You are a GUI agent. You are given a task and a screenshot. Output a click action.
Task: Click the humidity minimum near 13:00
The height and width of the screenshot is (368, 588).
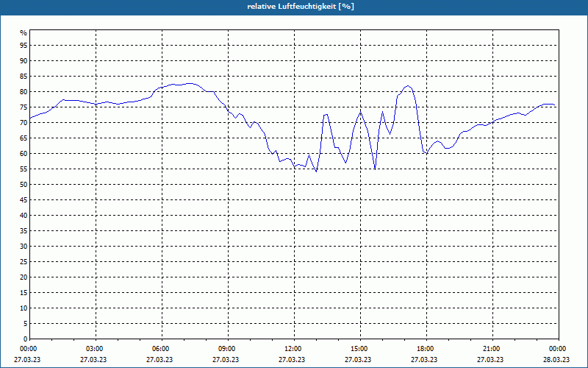point(316,171)
